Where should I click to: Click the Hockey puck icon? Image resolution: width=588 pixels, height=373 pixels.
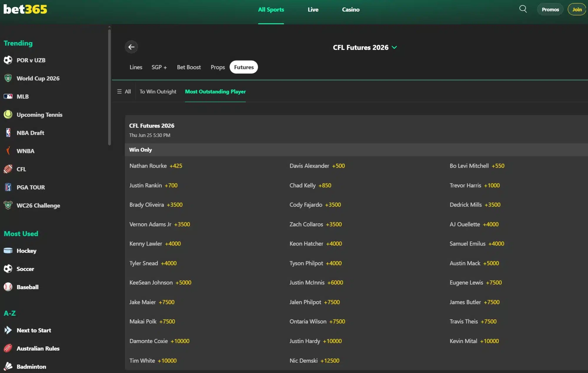pos(8,251)
